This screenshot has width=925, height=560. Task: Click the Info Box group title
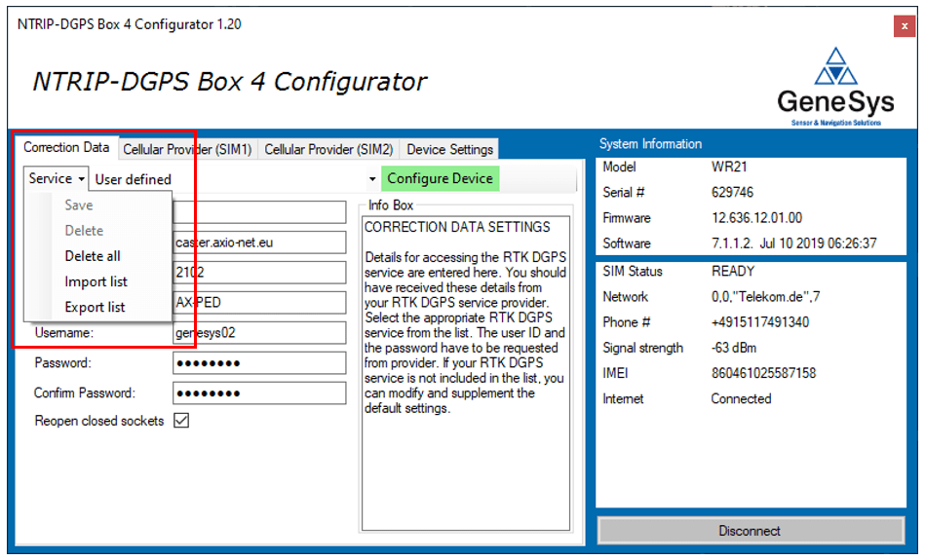pyautogui.click(x=391, y=205)
